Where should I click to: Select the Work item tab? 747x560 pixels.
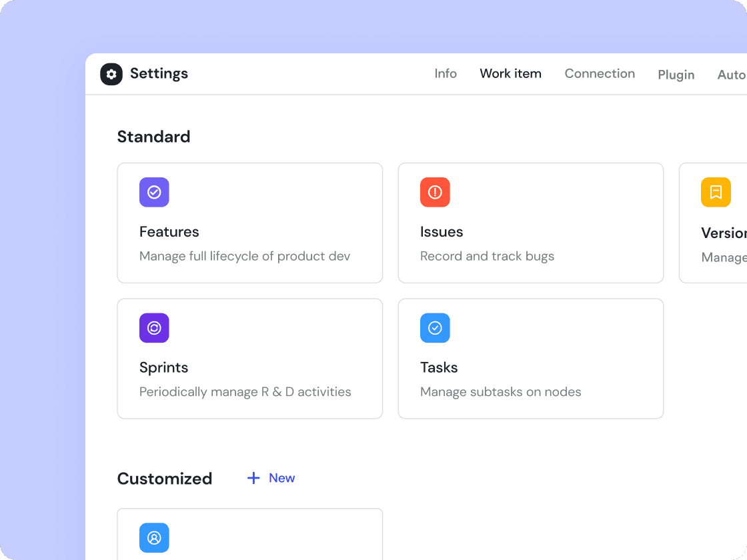tap(510, 73)
